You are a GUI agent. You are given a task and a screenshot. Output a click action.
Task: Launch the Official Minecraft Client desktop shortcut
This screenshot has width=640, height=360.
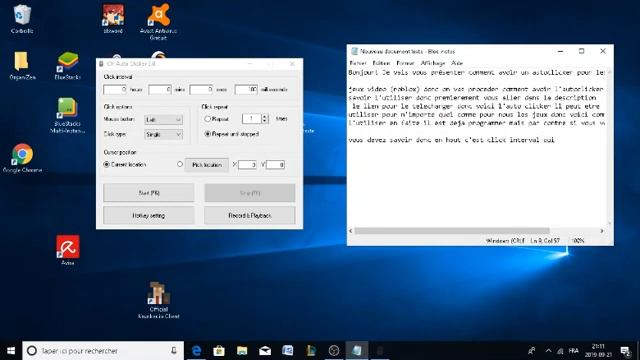[x=158, y=300]
